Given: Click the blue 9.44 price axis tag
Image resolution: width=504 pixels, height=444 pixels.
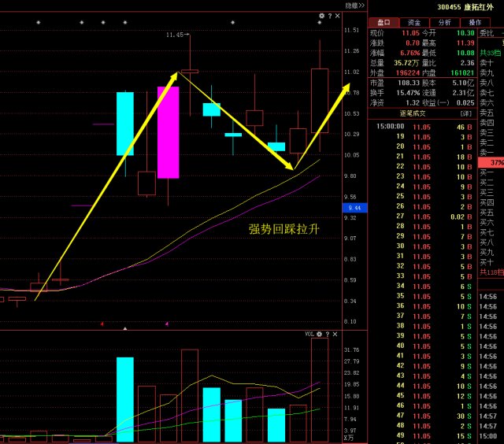Looking at the screenshot, I should coord(354,208).
